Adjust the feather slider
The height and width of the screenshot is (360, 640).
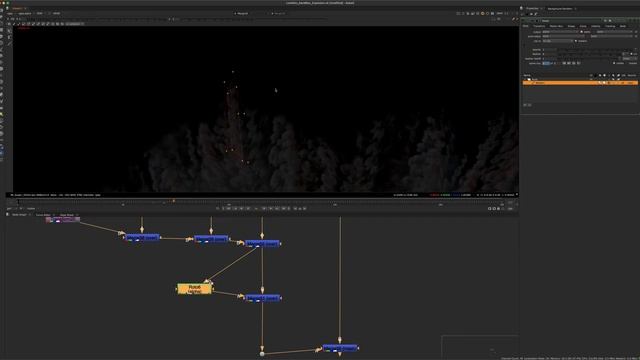pos(590,54)
